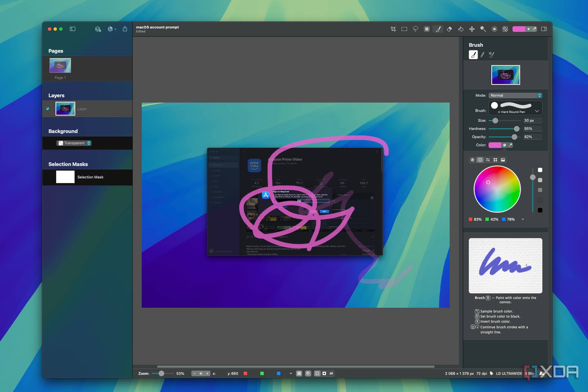588x392 pixels.
Task: Choose the select-all-canvas selection tool
Action: 427,29
